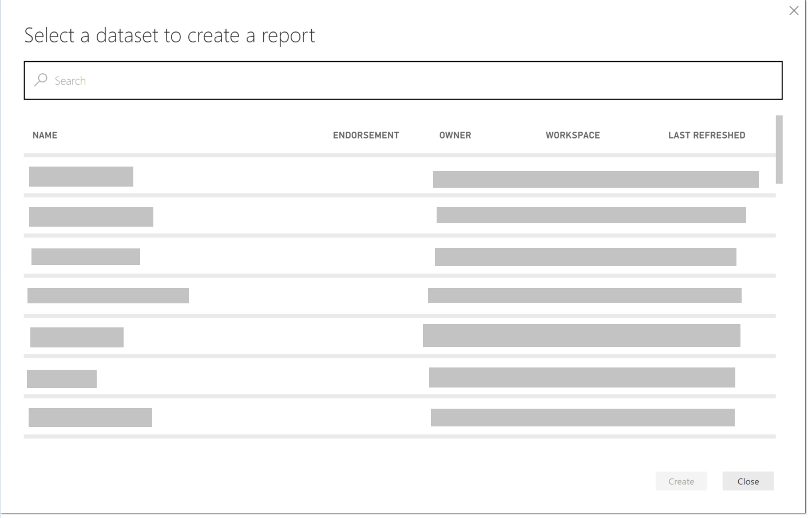Screen dimensions: 812x518
Task: Sort by the LAST REFRESHED column header
Action: [x=707, y=135]
